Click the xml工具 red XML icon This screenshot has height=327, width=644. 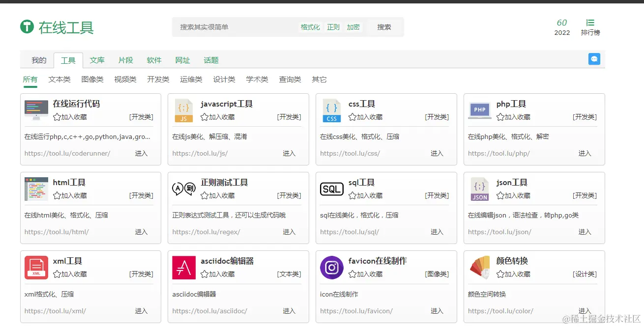click(36, 268)
